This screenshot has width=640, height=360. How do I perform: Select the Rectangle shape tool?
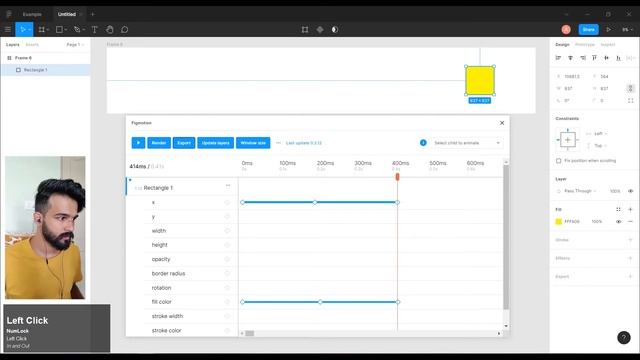click(x=59, y=29)
